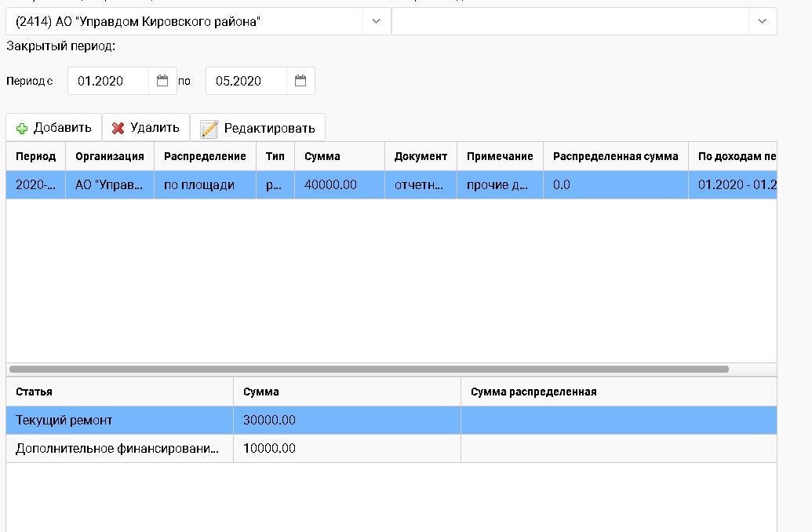
Task: Expand the empty second combo box
Action: tap(762, 22)
